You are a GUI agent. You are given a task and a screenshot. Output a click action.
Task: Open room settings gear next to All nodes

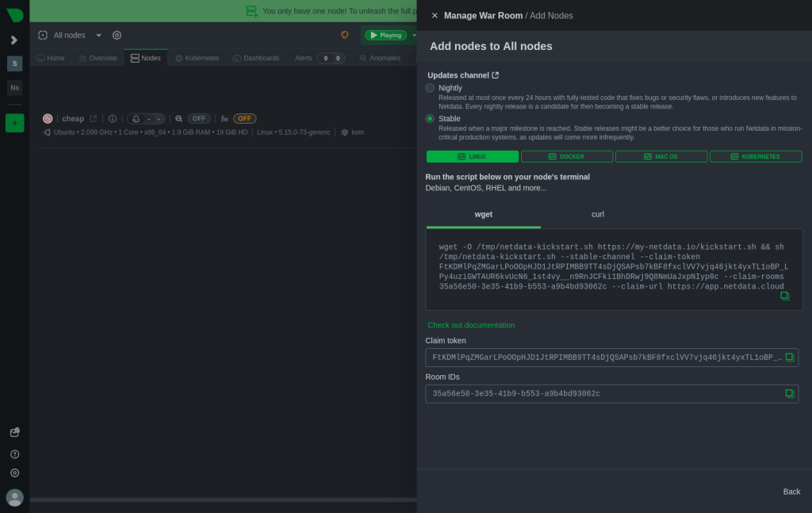pos(117,35)
